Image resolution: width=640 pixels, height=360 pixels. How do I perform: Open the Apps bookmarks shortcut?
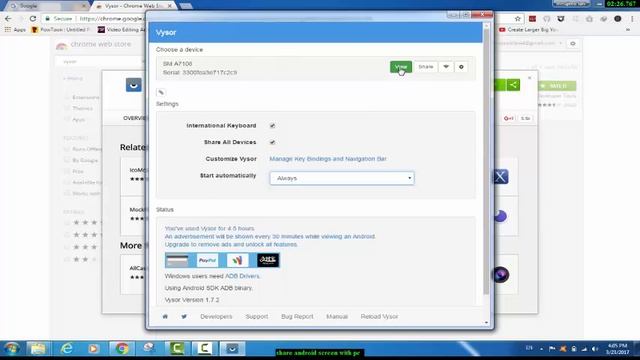pos(15,30)
